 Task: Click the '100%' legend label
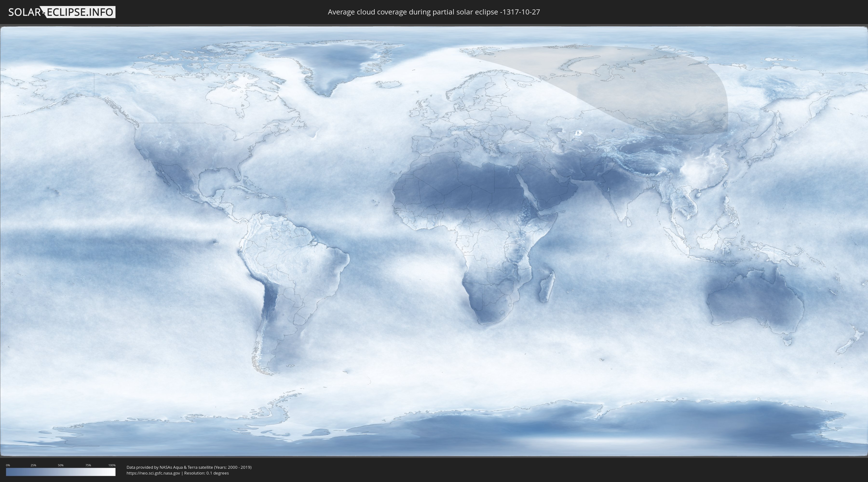[112, 465]
